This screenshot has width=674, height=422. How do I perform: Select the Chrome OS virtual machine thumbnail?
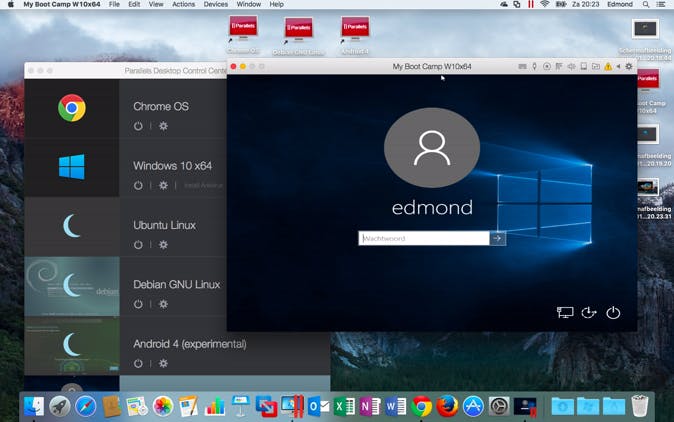click(x=72, y=108)
